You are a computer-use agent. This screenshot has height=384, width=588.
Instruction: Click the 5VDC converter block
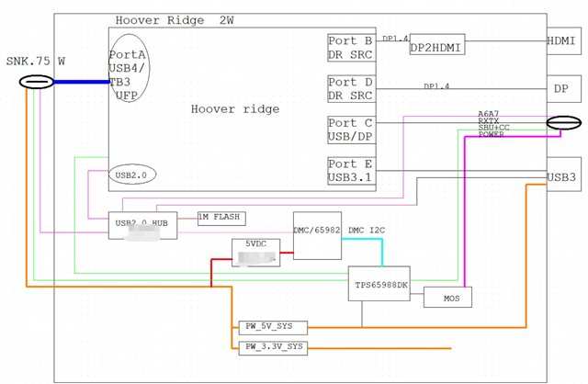click(255, 253)
